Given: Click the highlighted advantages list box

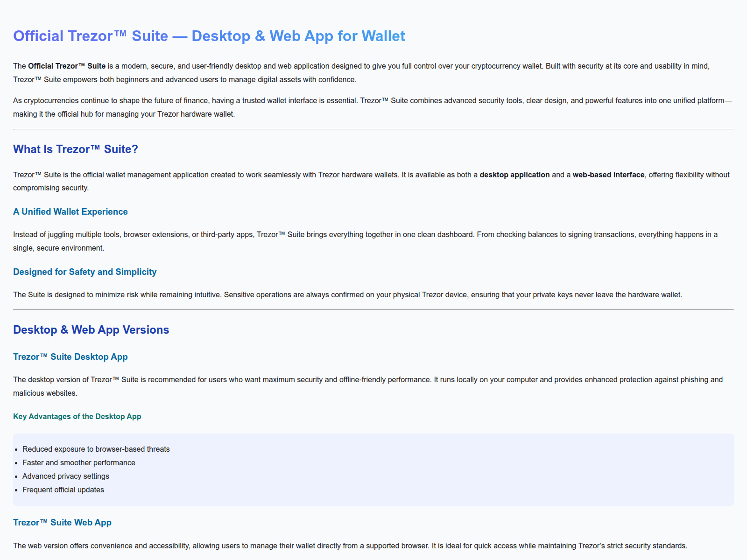Looking at the screenshot, I should pyautogui.click(x=373, y=469).
